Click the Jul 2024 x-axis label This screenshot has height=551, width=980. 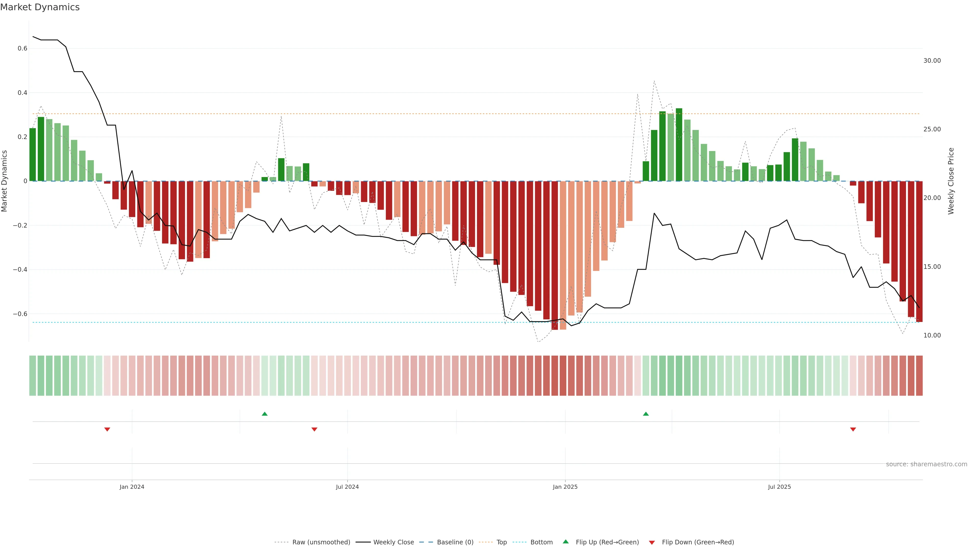tap(347, 487)
